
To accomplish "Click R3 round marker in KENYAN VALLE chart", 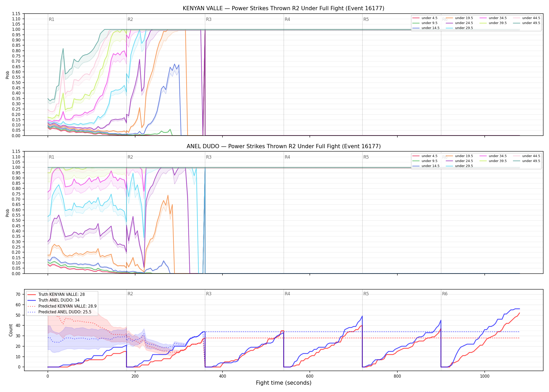I will tap(209, 19).
